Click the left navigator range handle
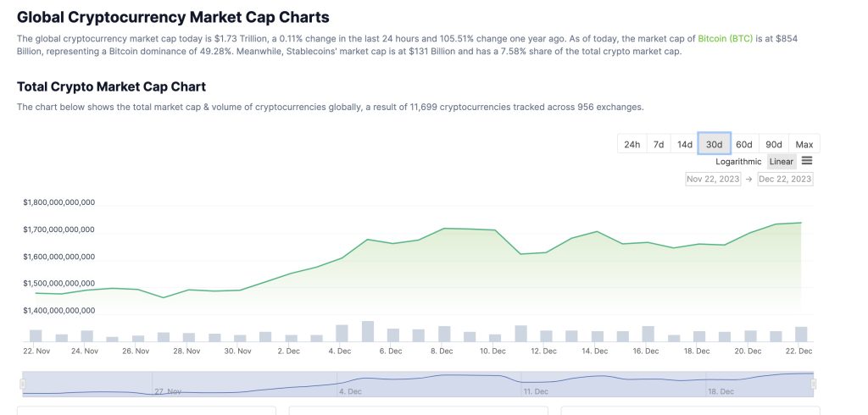The width and height of the screenshot is (868, 415). click(23, 385)
